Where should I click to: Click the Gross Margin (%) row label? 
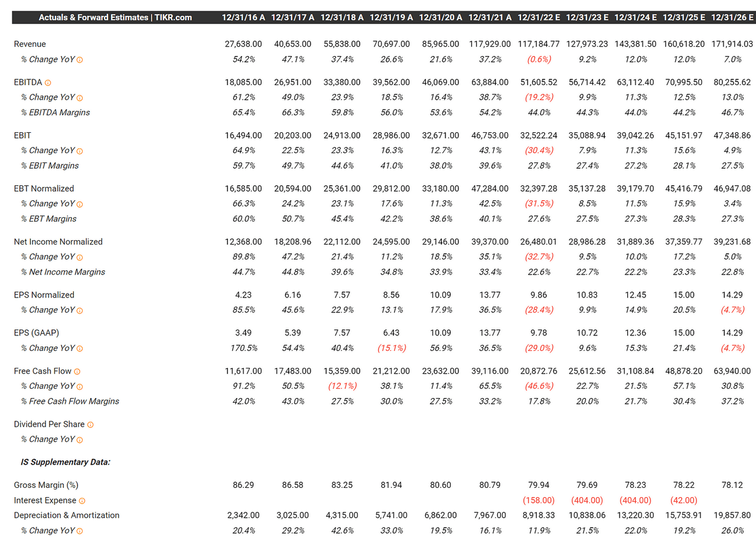[x=46, y=485]
